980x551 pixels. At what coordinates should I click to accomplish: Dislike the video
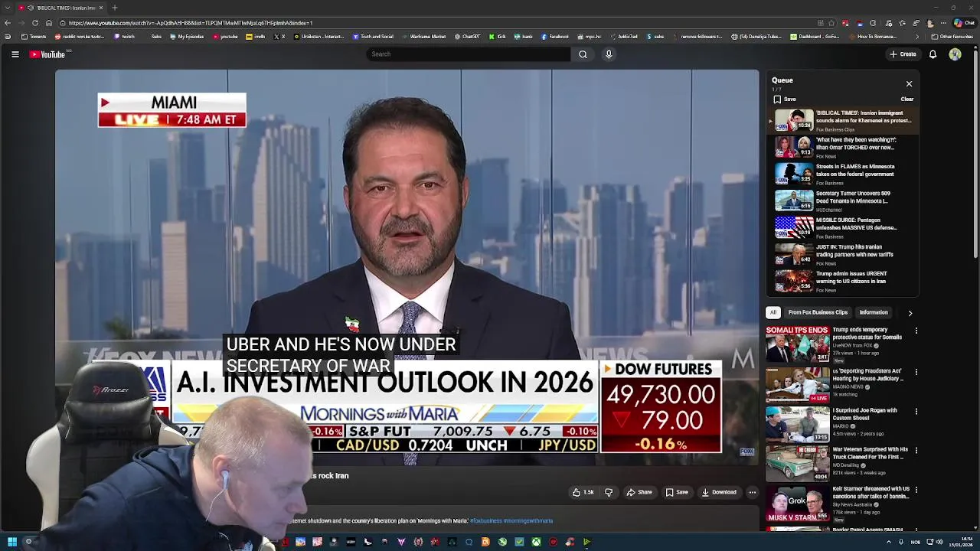[609, 492]
